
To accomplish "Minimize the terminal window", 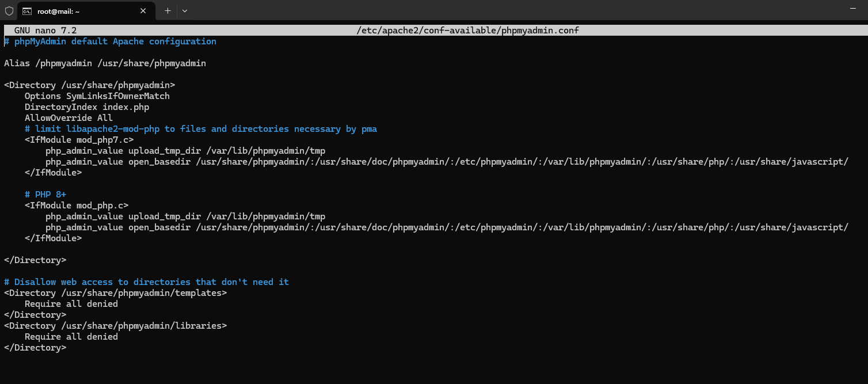I will 852,9.
